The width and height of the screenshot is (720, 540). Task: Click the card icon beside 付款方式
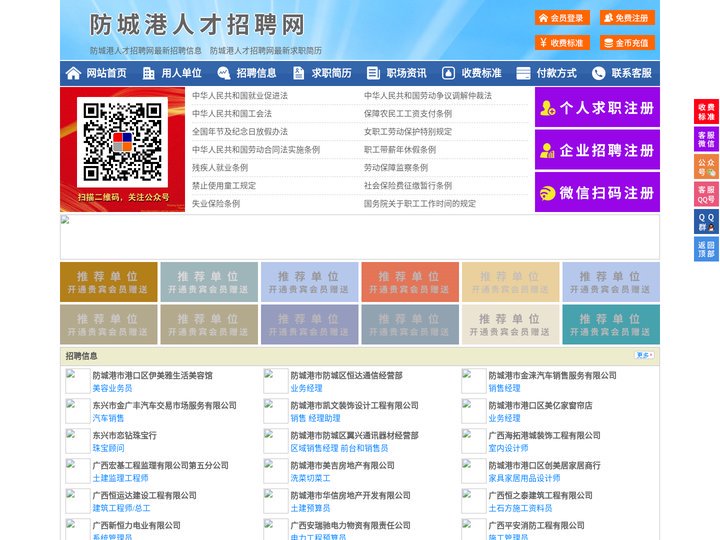pyautogui.click(x=523, y=73)
